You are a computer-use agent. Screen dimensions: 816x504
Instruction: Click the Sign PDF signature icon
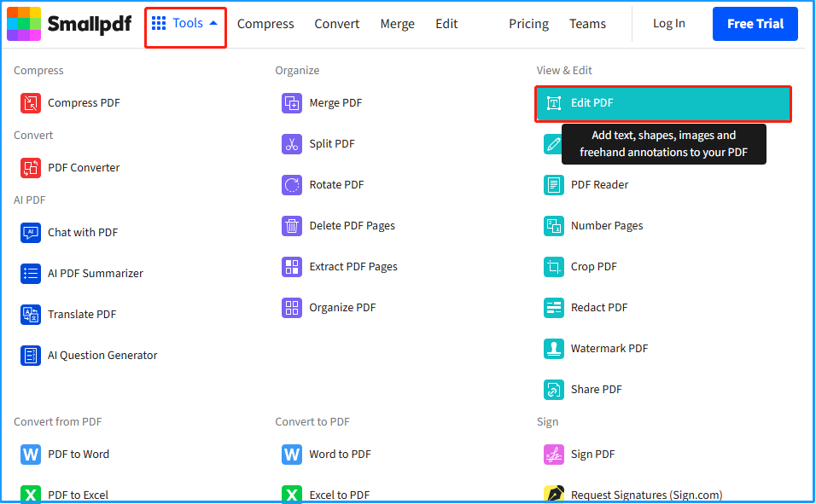(554, 454)
